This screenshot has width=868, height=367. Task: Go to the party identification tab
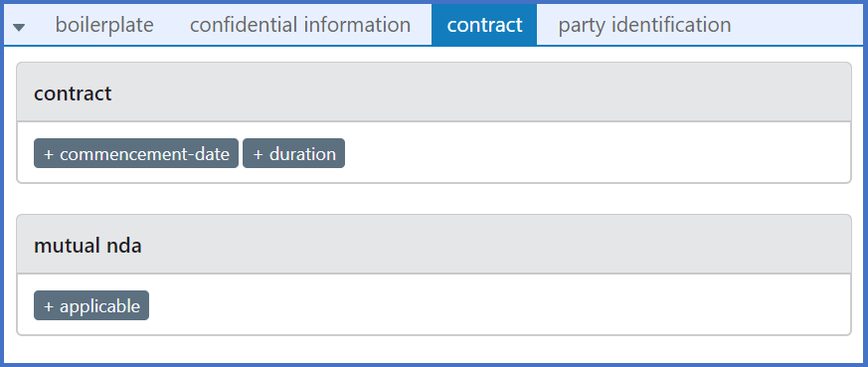pos(644,25)
